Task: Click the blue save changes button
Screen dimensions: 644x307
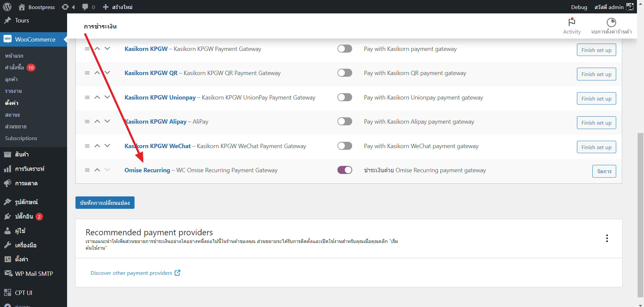Action: [105, 203]
